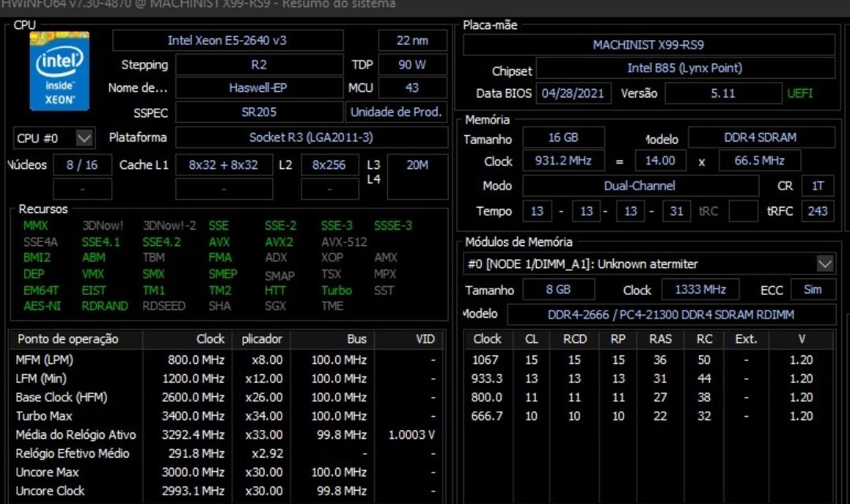Select the 666.7 clock timing row
This screenshot has height=504, width=850.
[649, 416]
